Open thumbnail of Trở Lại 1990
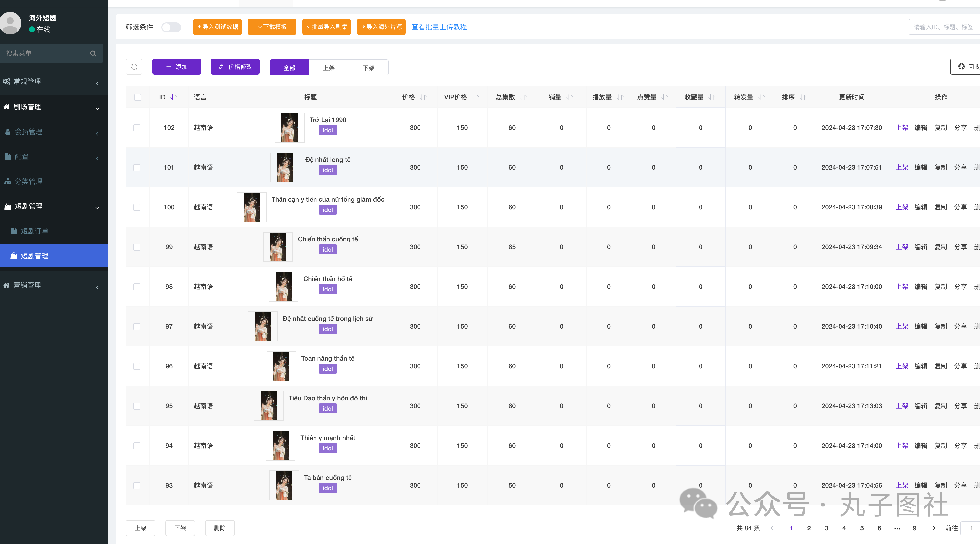Image resolution: width=980 pixels, height=544 pixels. pos(289,128)
